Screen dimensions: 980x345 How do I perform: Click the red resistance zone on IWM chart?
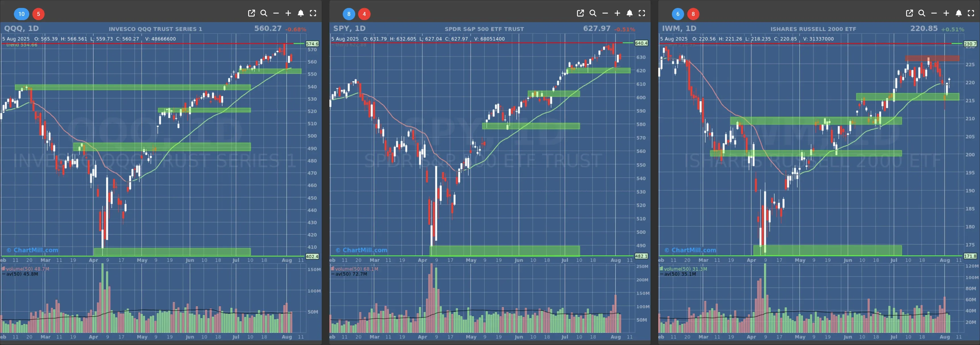click(x=932, y=58)
